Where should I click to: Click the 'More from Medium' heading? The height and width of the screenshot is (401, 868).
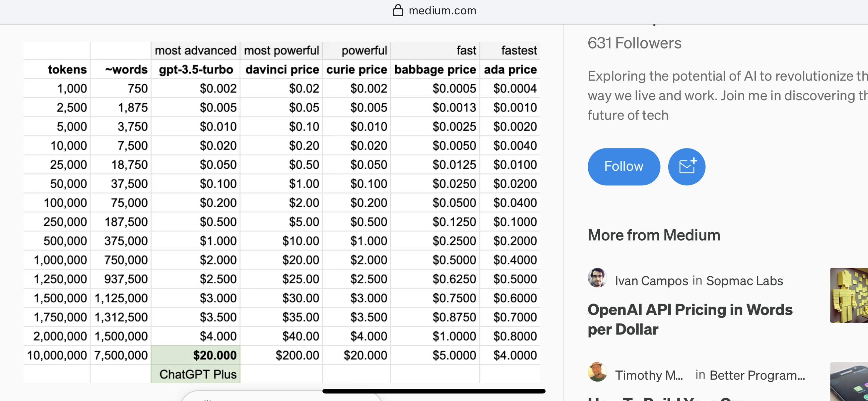point(654,235)
